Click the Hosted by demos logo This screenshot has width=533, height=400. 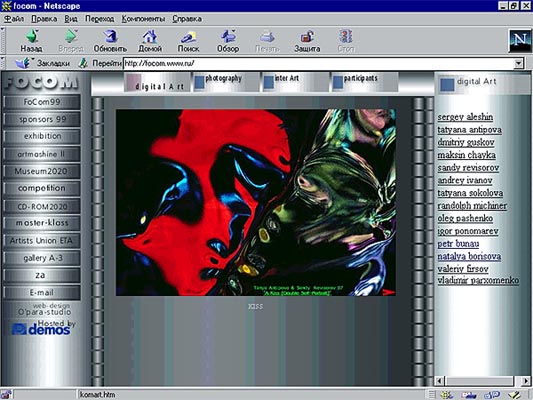coord(43,328)
